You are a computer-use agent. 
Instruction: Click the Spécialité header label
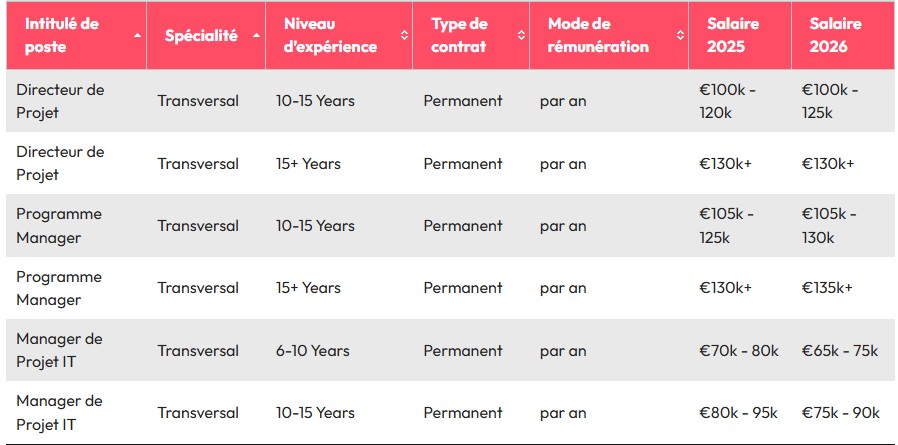(201, 35)
